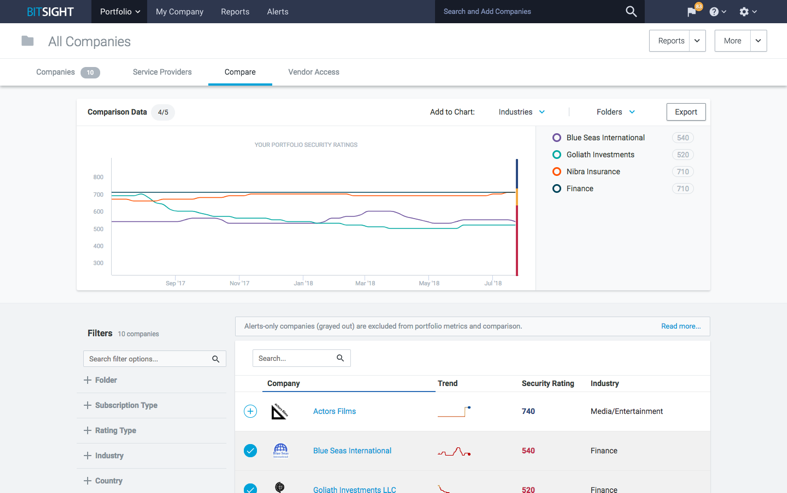Click the Actors Films company logo
Viewport: 787px width, 493px height.
pos(280,411)
